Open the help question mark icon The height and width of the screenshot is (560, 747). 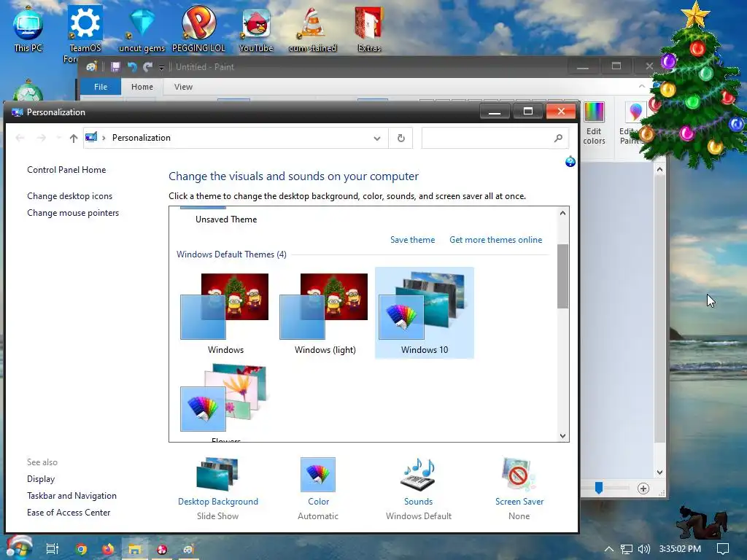point(570,161)
